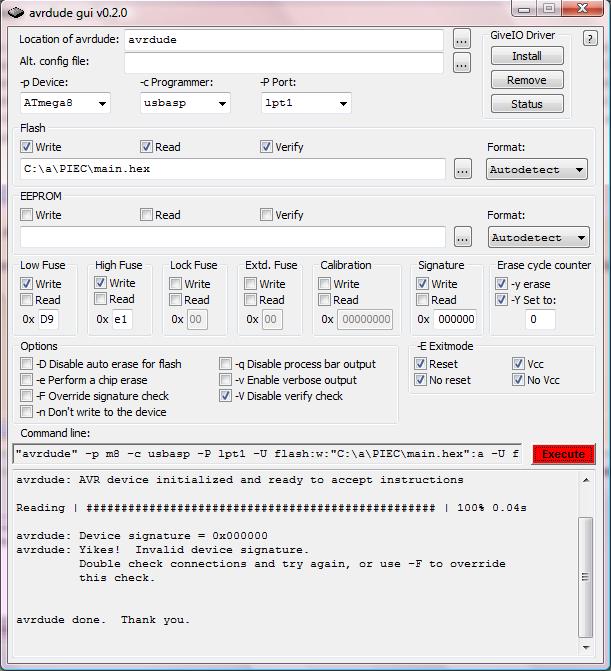Click the Alt. config file field
Viewport: 611px width, 671px height.
[x=284, y=63]
